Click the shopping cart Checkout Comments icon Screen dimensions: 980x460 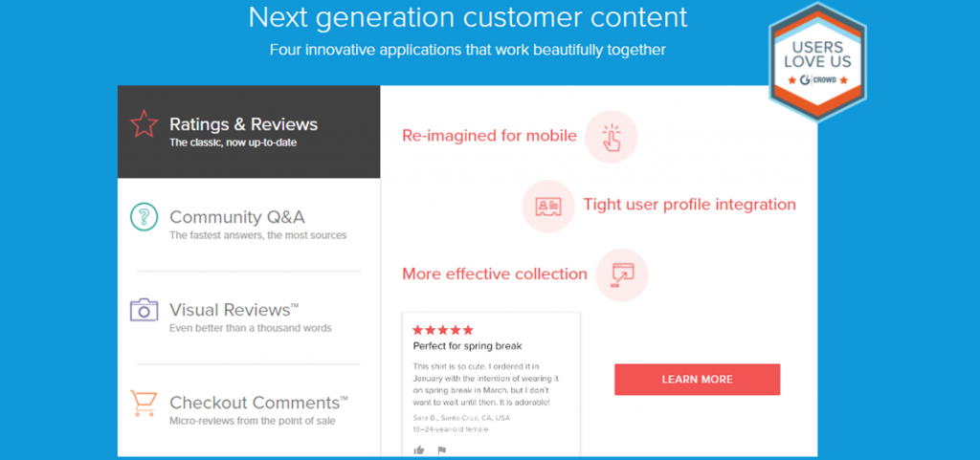(x=144, y=403)
